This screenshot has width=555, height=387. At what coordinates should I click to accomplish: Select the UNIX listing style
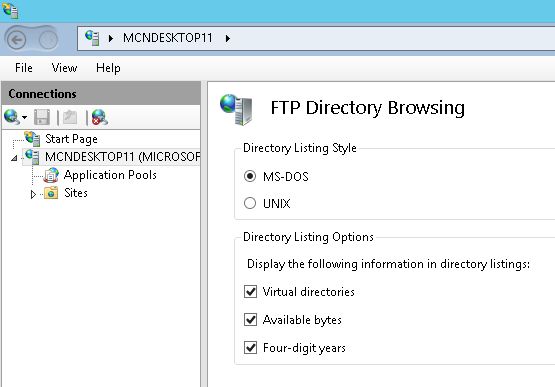pos(250,203)
